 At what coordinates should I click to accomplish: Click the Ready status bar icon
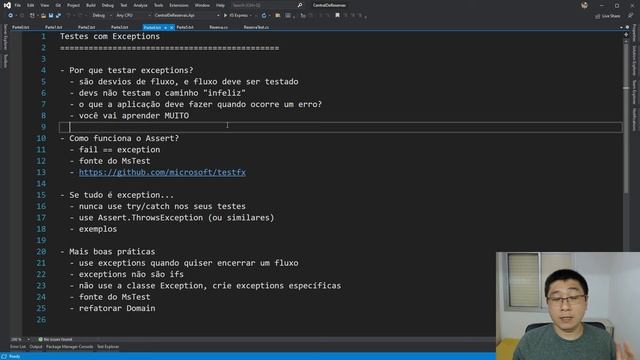coord(4,356)
